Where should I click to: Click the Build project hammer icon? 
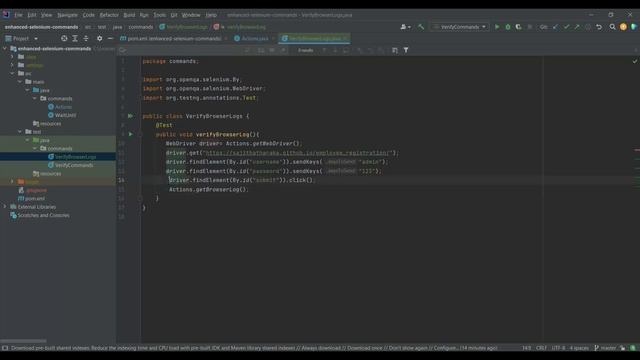pos(421,27)
